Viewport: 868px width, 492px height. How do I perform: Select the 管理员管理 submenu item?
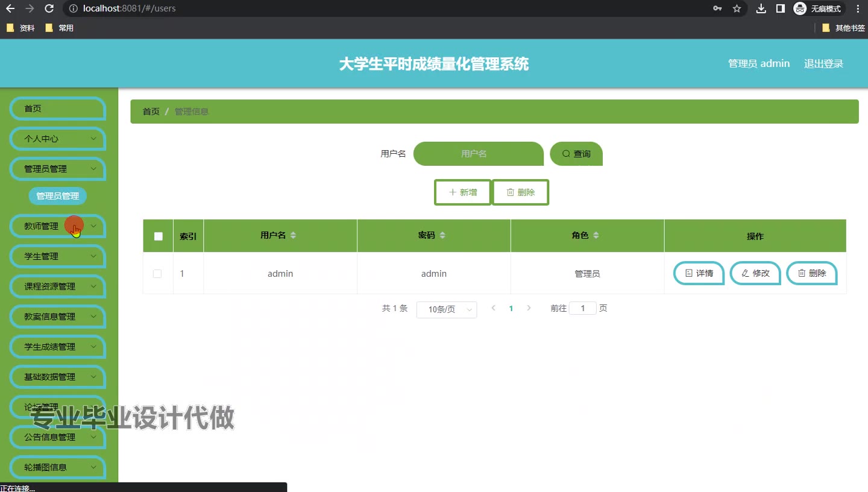[58, 196]
